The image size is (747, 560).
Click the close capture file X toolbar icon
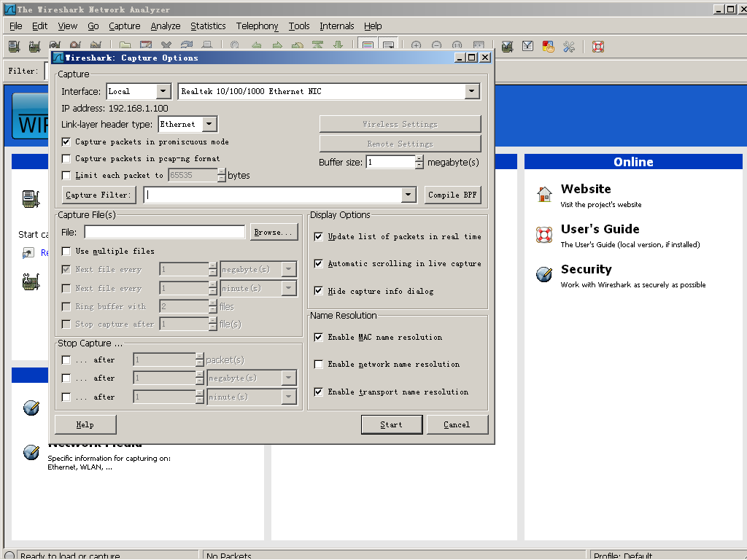point(166,46)
